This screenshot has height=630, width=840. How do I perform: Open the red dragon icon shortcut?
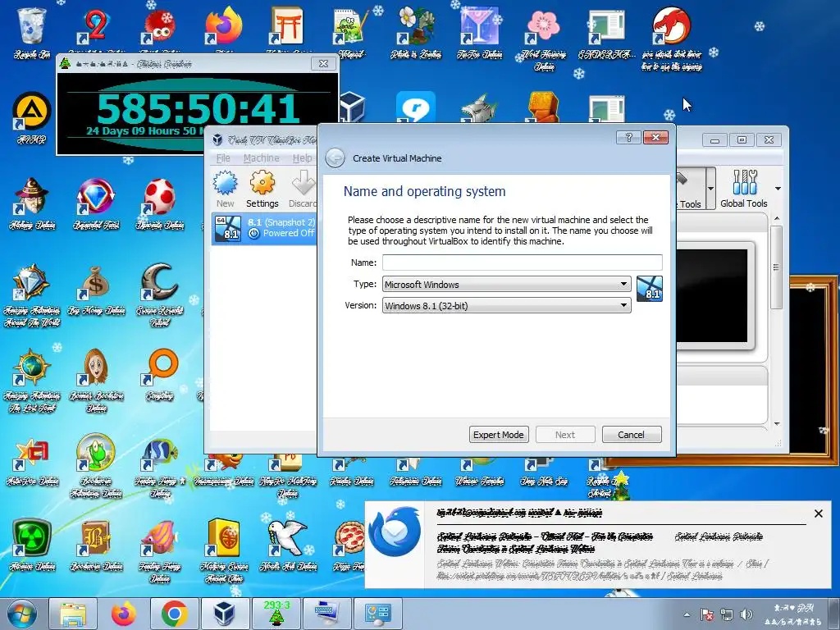[x=672, y=39]
